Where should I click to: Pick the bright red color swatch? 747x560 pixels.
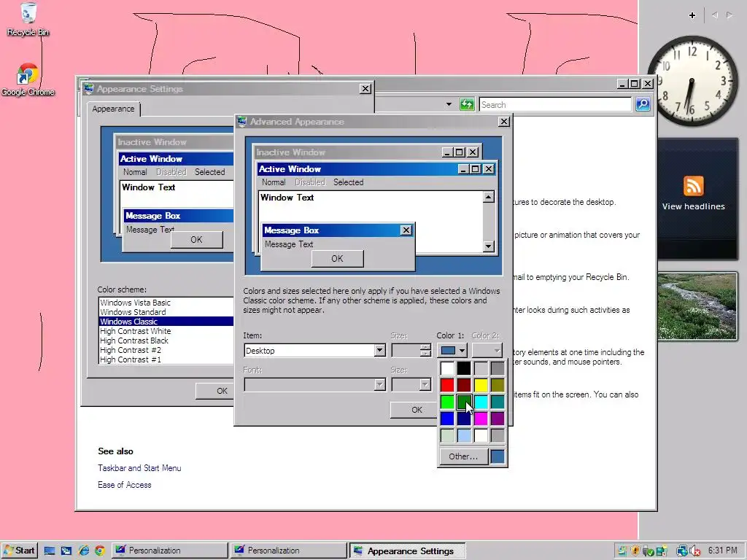tap(447, 385)
